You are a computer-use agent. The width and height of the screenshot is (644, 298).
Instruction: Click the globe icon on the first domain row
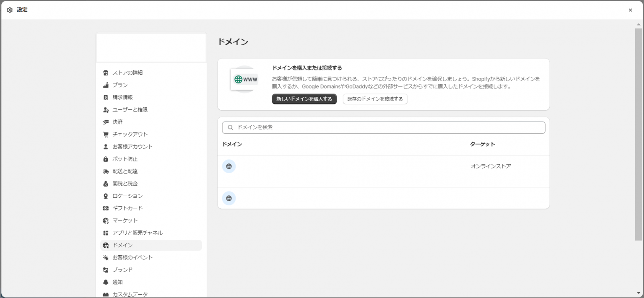pyautogui.click(x=229, y=166)
